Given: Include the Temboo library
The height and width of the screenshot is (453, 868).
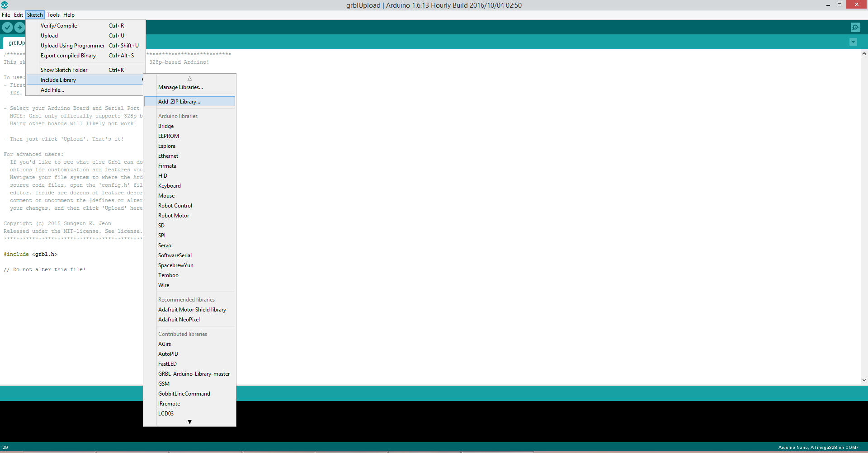Looking at the screenshot, I should 189,275.
